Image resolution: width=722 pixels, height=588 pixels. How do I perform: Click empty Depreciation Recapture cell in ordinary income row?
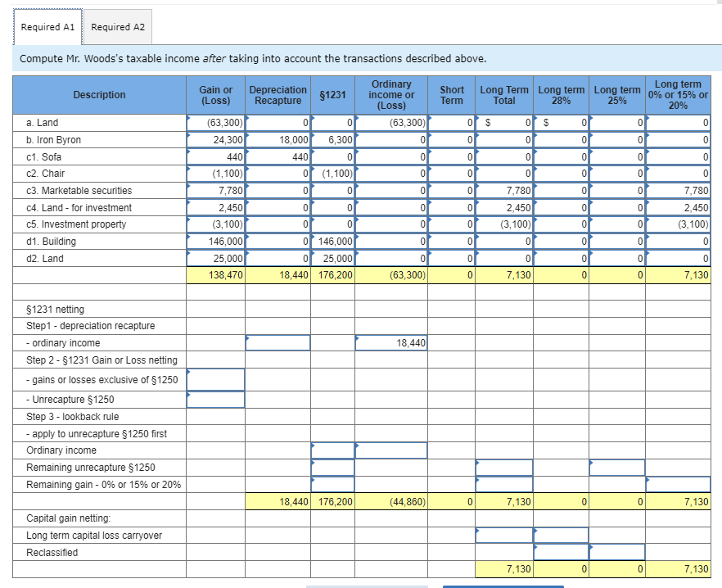pos(278,342)
